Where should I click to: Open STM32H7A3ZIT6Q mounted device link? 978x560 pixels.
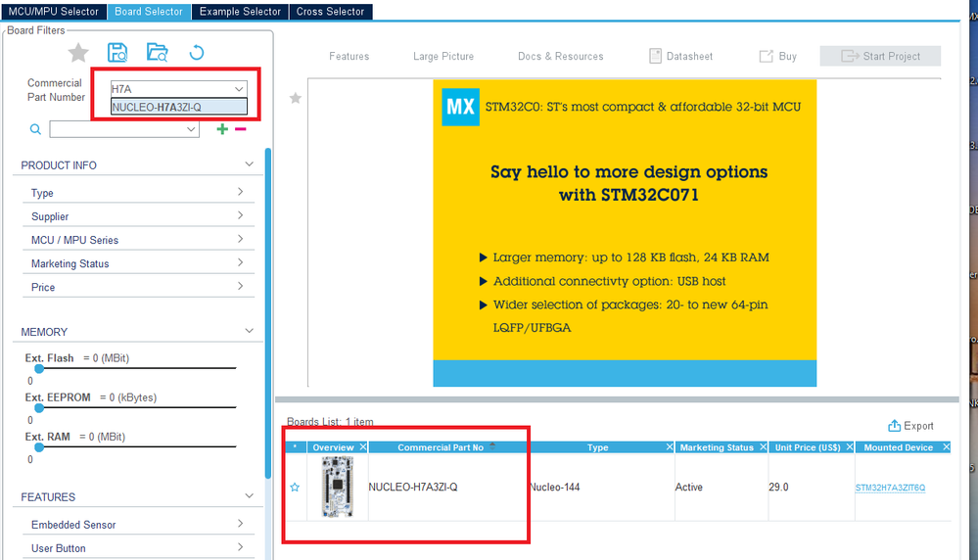tap(890, 488)
